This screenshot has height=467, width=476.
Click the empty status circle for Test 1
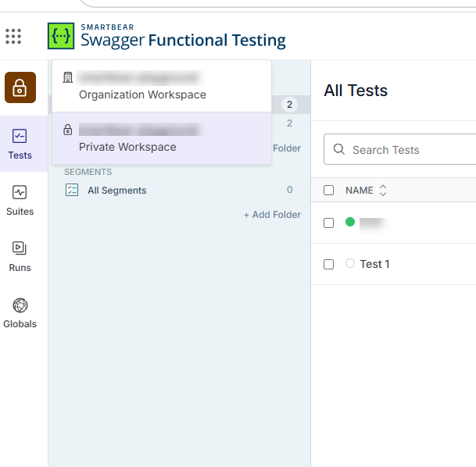(x=350, y=263)
